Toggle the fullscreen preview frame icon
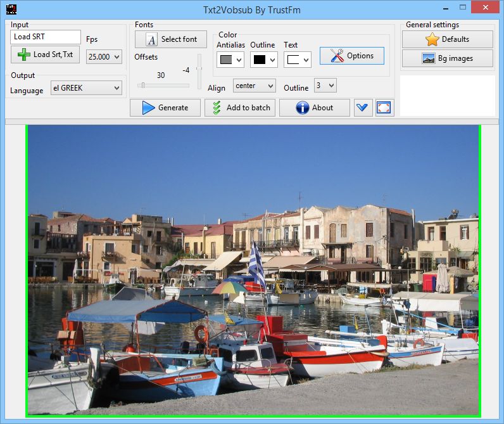Screen dimensions: 504x424 (384, 108)
